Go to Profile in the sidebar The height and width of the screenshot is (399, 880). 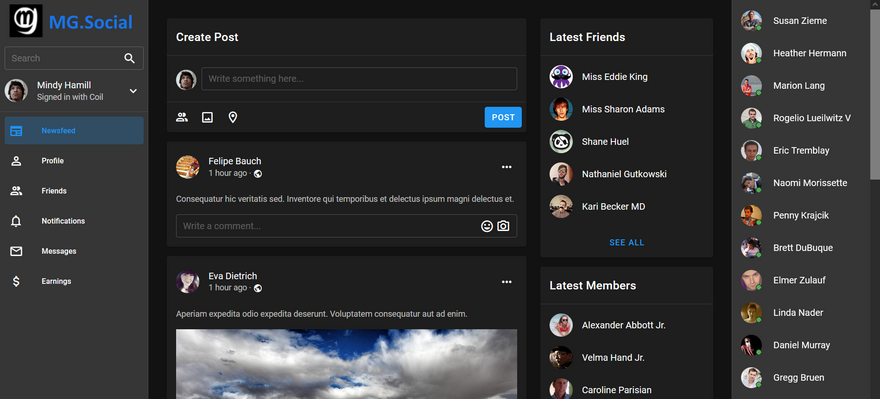click(x=74, y=161)
